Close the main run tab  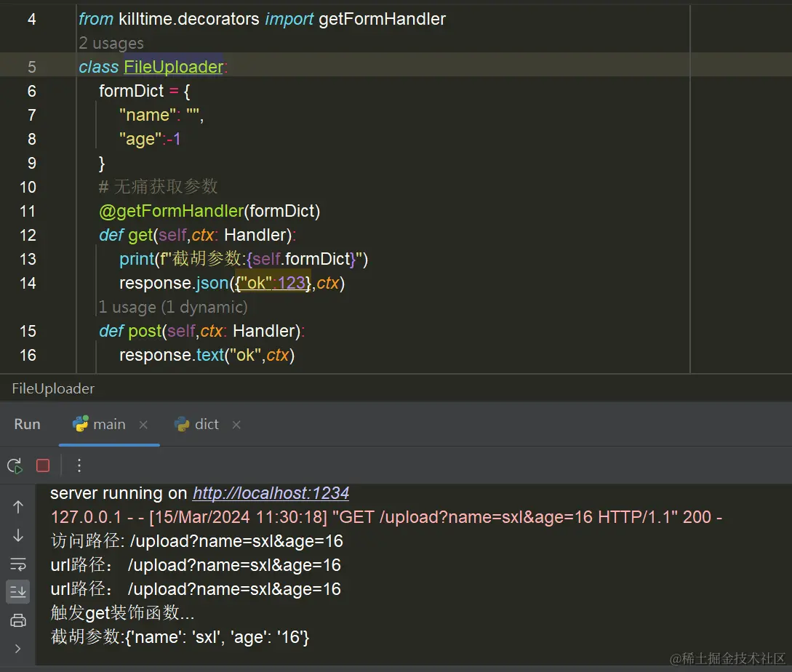click(143, 425)
